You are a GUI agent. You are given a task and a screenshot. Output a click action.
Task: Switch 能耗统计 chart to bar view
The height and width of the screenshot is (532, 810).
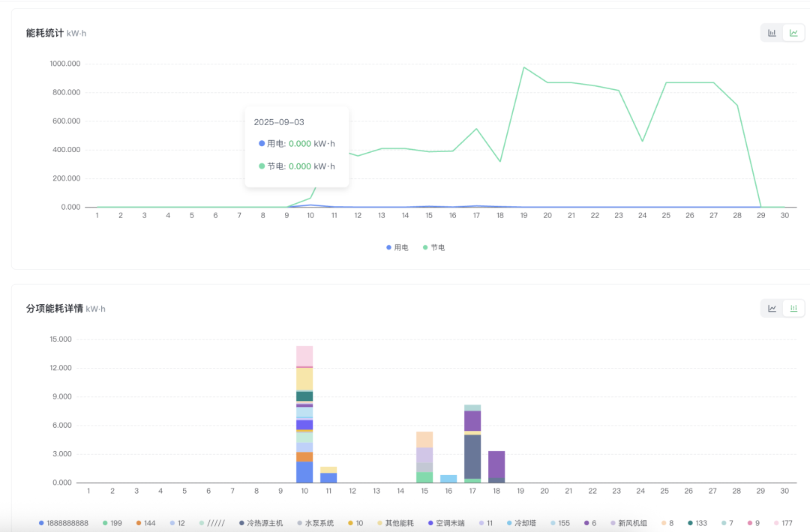click(772, 33)
